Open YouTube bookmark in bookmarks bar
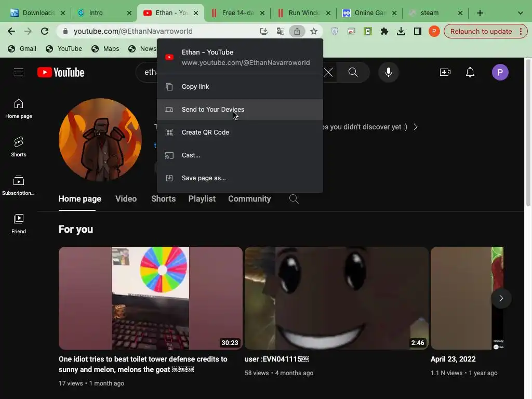The height and width of the screenshot is (399, 532). click(x=64, y=48)
